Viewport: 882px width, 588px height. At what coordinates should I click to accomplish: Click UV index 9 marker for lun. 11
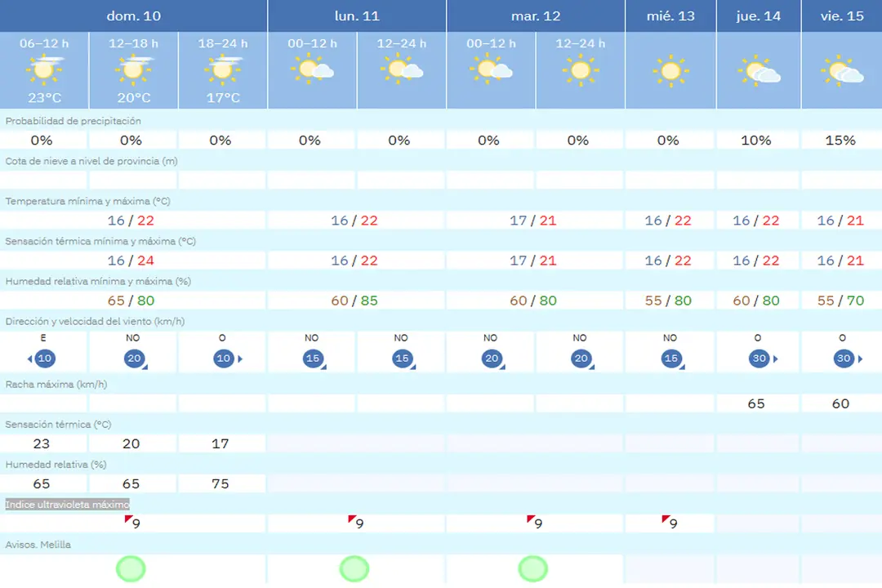click(356, 523)
